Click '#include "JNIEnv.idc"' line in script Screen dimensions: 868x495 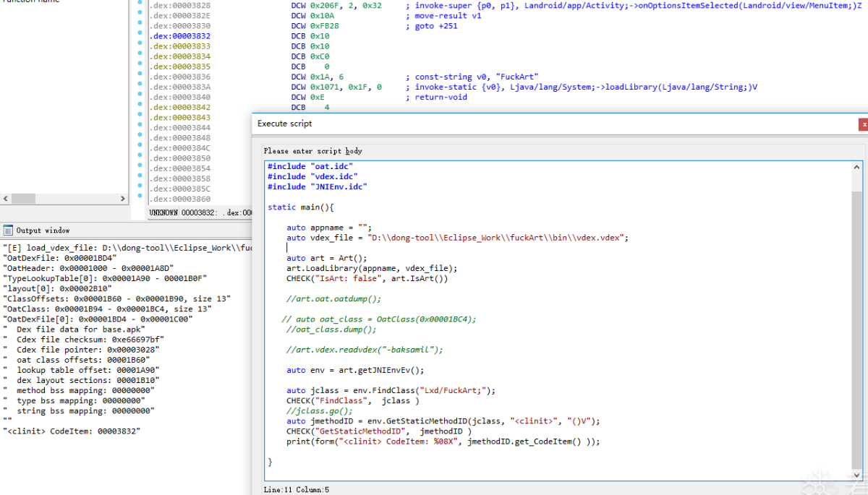(x=318, y=186)
